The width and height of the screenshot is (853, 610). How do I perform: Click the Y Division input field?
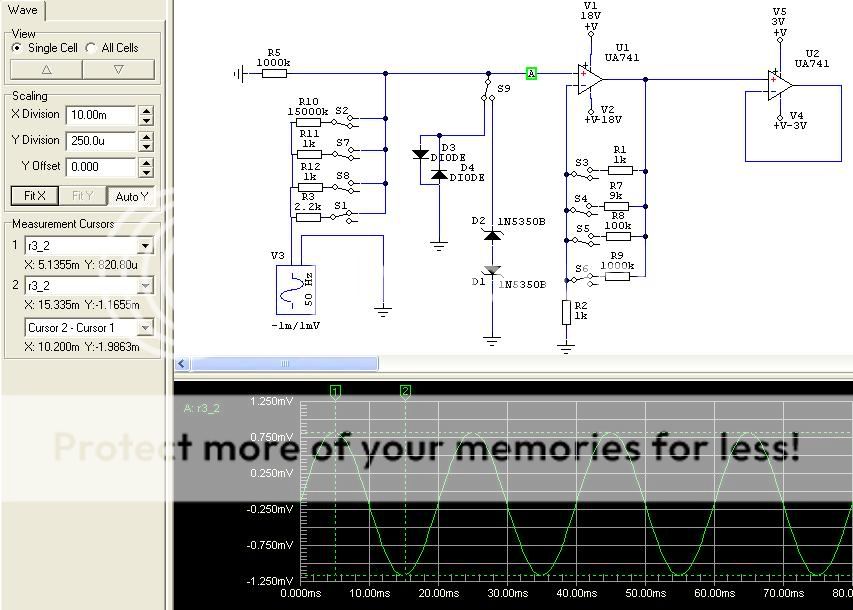100,141
